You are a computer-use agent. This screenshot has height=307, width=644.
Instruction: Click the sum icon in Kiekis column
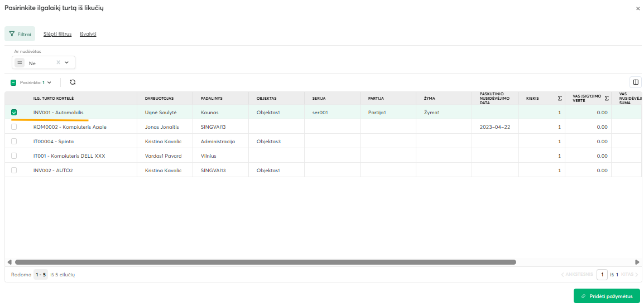[560, 99]
